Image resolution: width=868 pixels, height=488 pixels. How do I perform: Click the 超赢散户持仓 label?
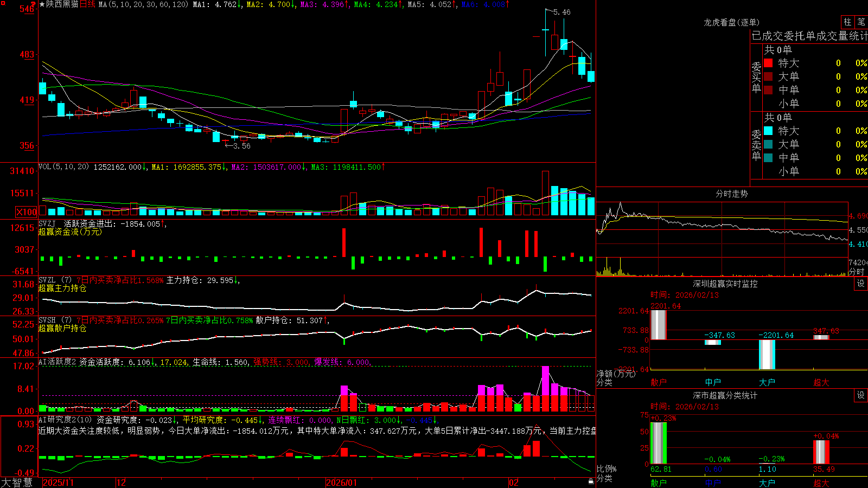tap(62, 328)
